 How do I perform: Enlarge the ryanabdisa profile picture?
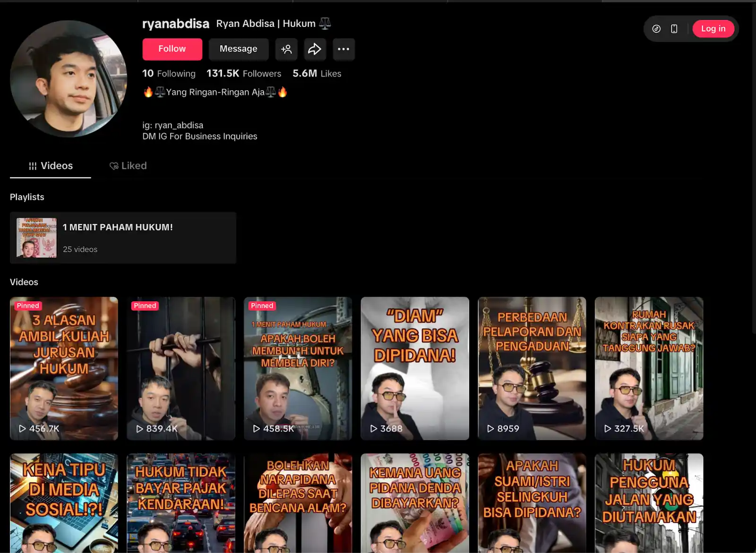pos(69,79)
